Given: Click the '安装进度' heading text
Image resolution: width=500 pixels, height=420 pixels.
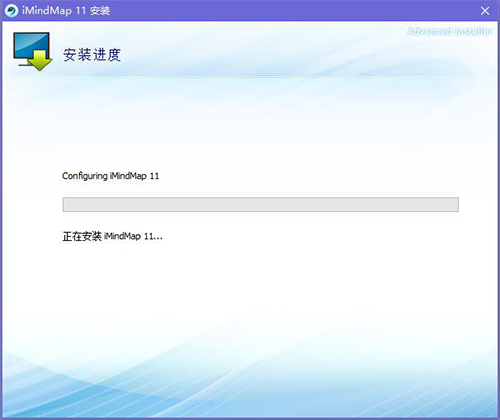Looking at the screenshot, I should (x=92, y=55).
